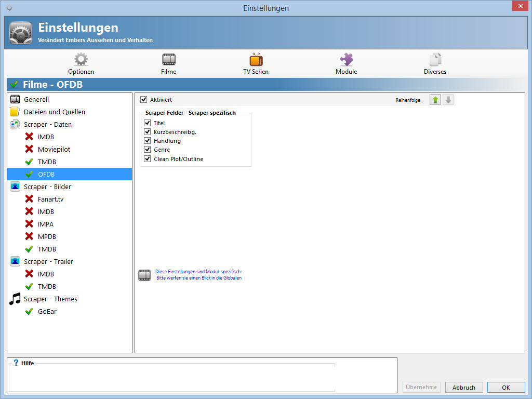
Task: Open the Module puzzle piece icon
Action: click(x=347, y=59)
